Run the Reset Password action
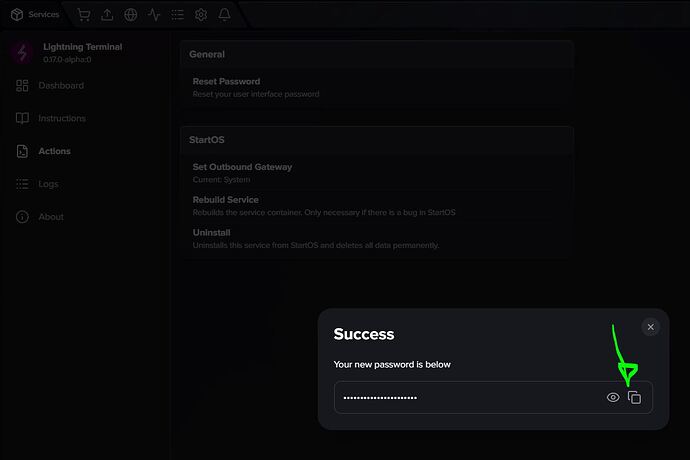This screenshot has height=460, width=690. click(x=377, y=87)
